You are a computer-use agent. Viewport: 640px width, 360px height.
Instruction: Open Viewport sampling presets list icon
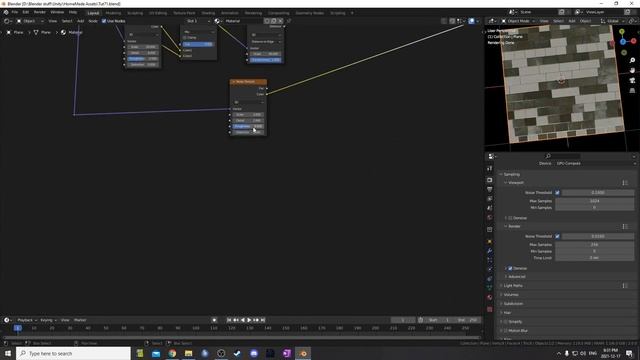pos(625,183)
